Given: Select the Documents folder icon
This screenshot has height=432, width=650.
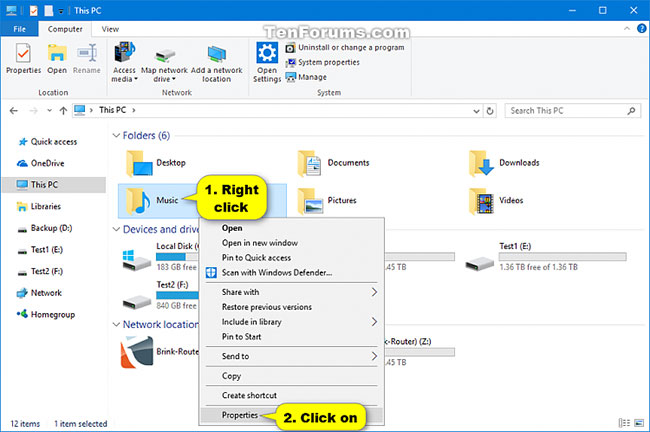Looking at the screenshot, I should (x=310, y=164).
